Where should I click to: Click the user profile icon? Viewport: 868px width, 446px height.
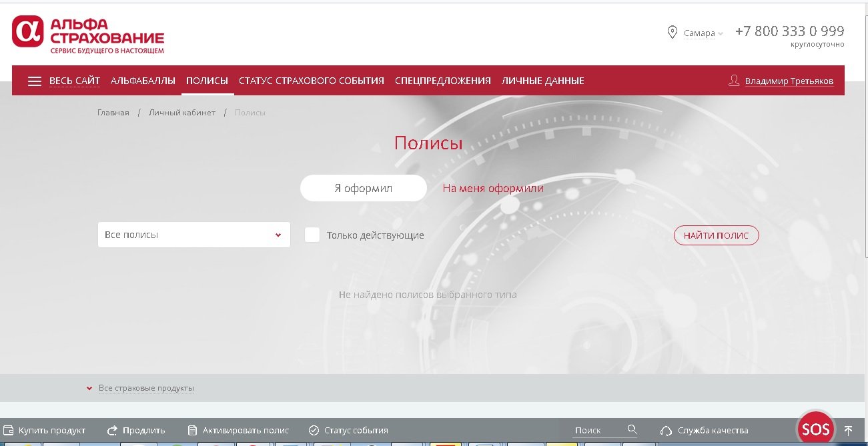tap(734, 81)
